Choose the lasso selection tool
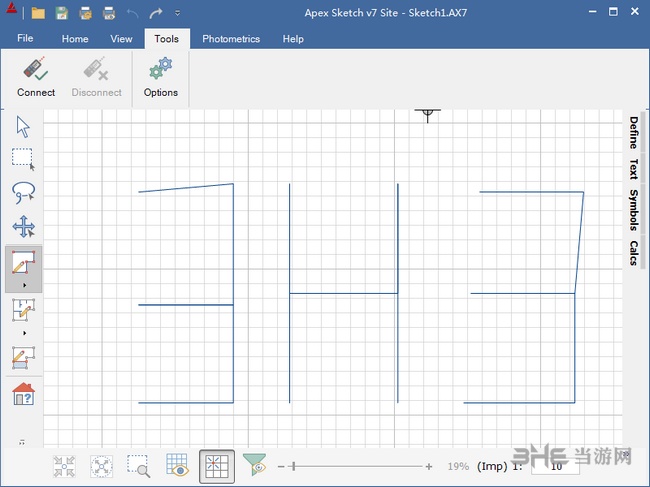The width and height of the screenshot is (650, 487). pyautogui.click(x=23, y=193)
